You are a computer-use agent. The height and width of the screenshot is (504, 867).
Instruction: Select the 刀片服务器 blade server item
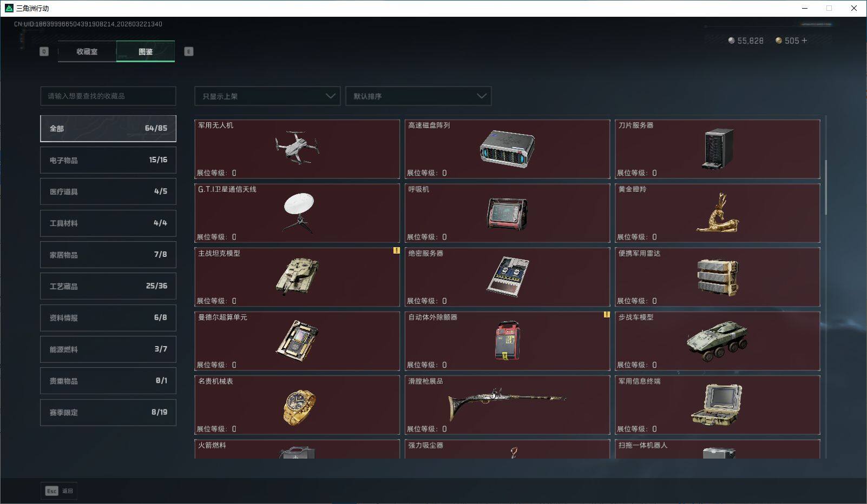[718, 149]
